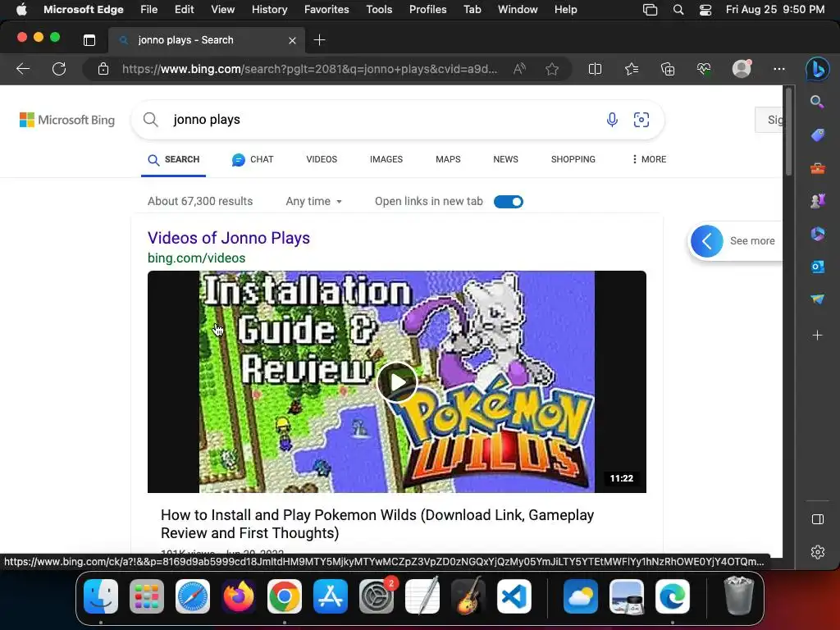
Task: Switch to the VIDEOS tab
Action: coord(322,159)
